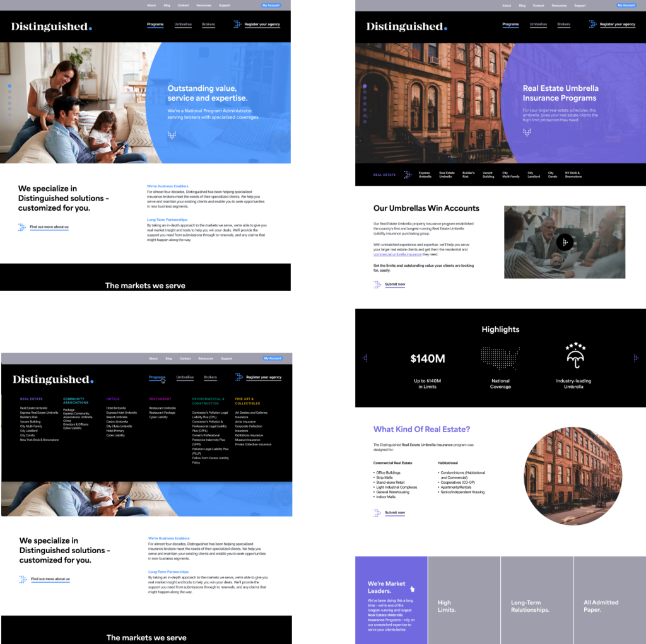The width and height of the screenshot is (646, 644).
Task: Click arrow icon beside REAL ESTATE submenu label
Action: pyautogui.click(x=408, y=175)
